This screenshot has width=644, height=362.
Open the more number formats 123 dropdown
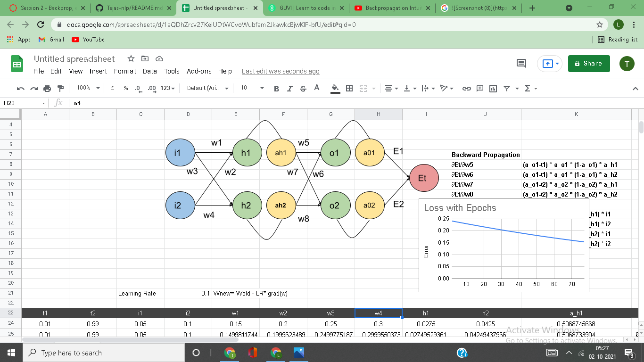click(167, 88)
